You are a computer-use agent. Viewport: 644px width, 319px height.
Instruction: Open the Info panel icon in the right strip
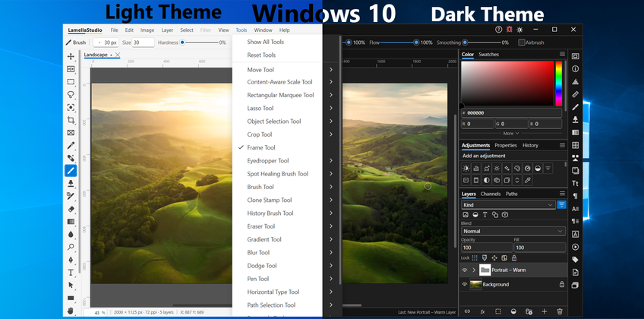pyautogui.click(x=576, y=69)
